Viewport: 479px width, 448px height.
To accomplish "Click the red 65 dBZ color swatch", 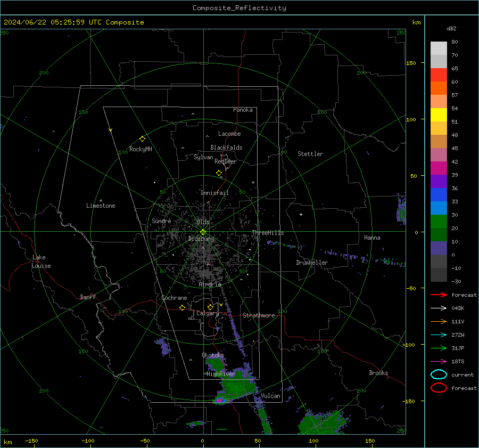I will [439, 75].
